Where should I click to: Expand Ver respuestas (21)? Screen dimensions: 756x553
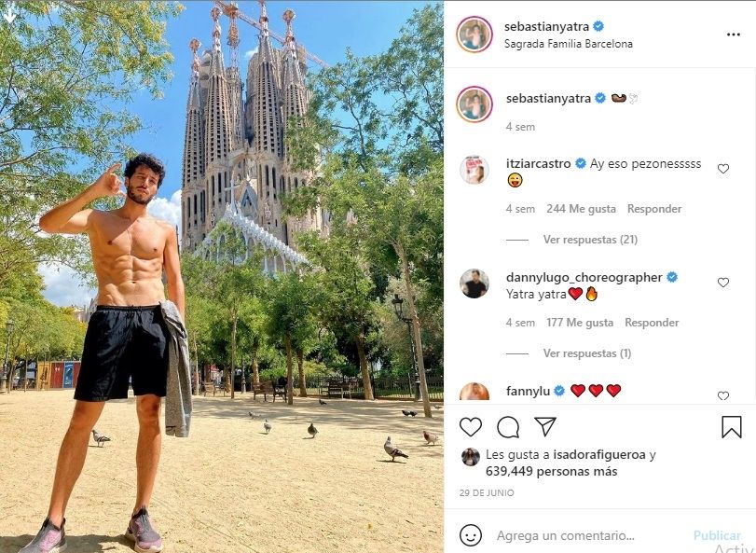coord(590,240)
